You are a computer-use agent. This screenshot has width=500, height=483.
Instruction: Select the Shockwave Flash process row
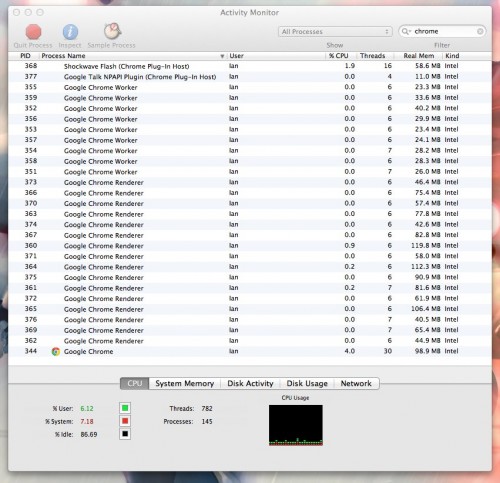point(250,66)
